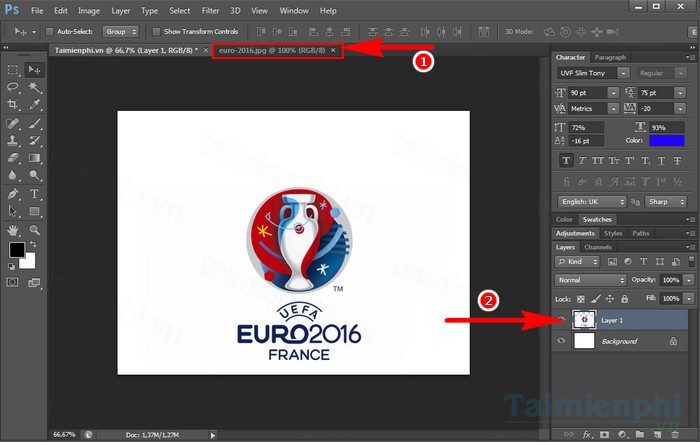Close the Taimienphi.vn document tab
The width and height of the screenshot is (700, 442).
206,50
